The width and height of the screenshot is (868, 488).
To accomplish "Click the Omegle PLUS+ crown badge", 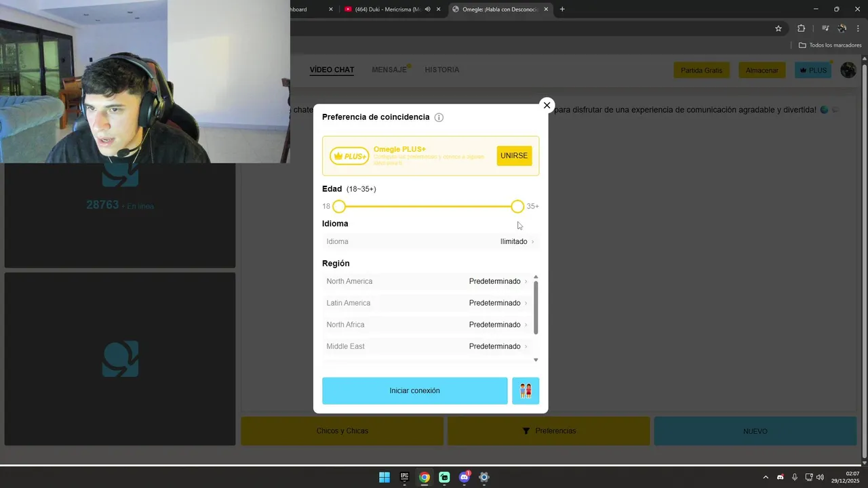I will pos(349,156).
